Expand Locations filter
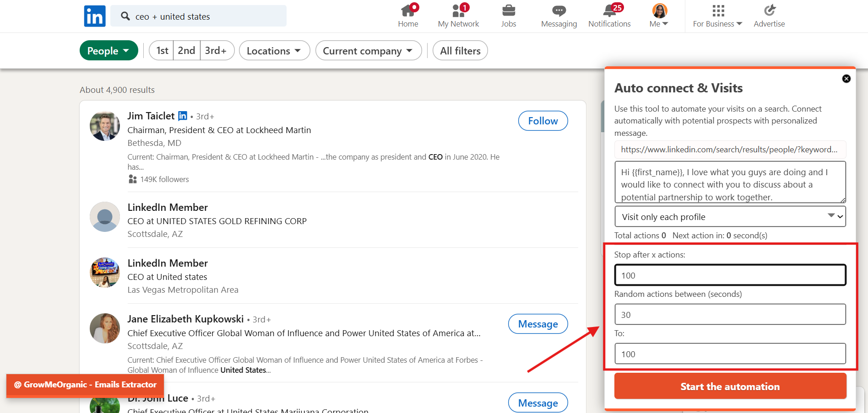This screenshot has height=413, width=868. point(274,50)
